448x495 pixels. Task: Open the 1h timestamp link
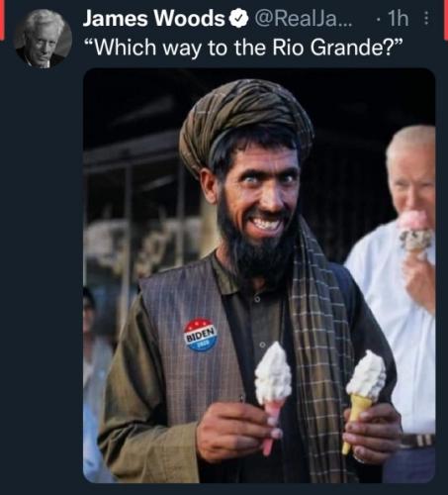pyautogui.click(x=398, y=19)
